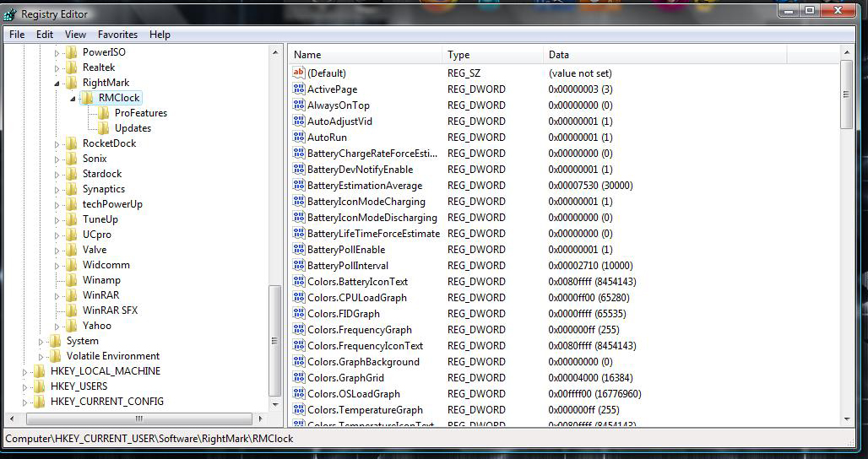Screen dimensions: 868x459
Task: Select the BatteryIconModeCharging value
Action: [x=366, y=202]
